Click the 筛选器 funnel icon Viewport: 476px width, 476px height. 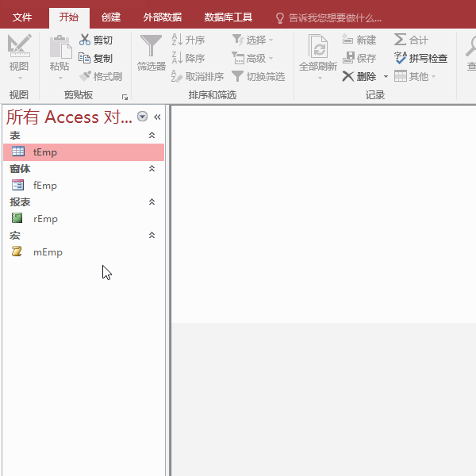point(151,45)
